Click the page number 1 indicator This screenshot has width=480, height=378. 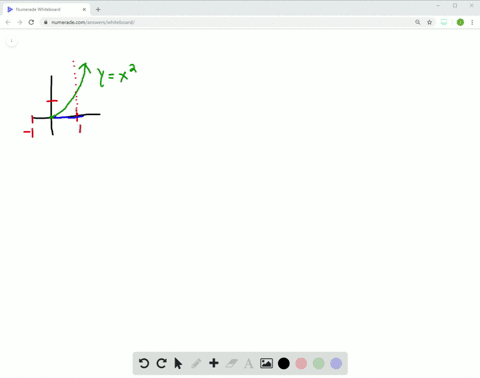pyautogui.click(x=12, y=41)
